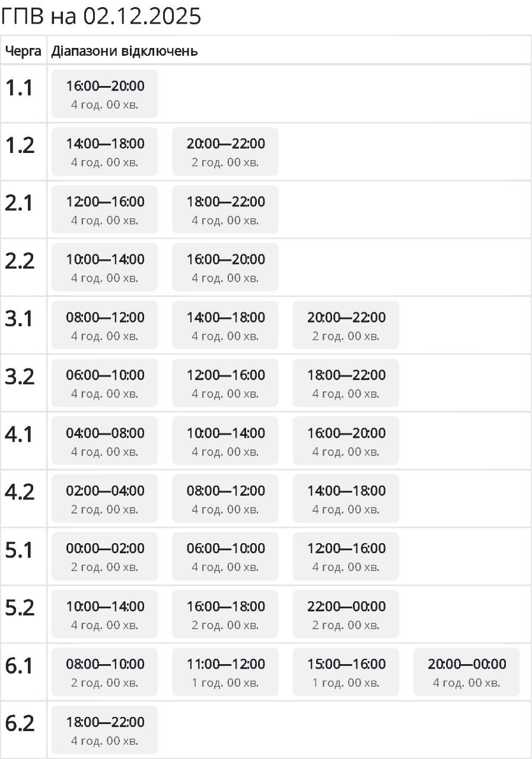
Task: Click the 11:00—12:00 block in queue 6.1
Action: 225,672
